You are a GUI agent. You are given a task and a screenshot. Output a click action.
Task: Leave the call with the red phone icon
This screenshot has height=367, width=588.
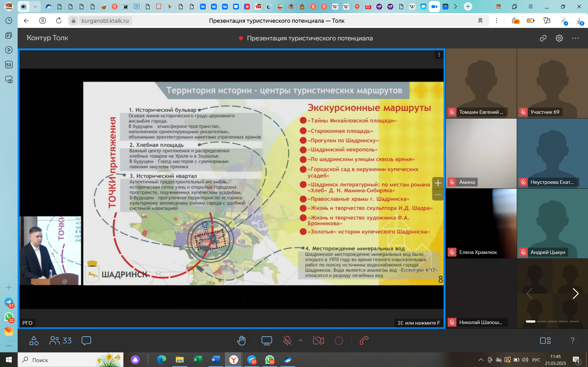point(364,341)
